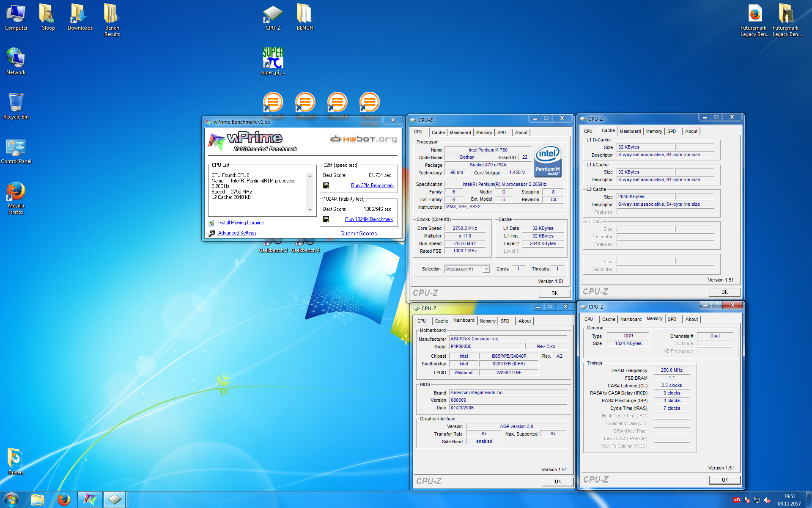The width and height of the screenshot is (812, 508).
Task: Click the hwbot.org logo in wPrime
Action: [x=363, y=139]
